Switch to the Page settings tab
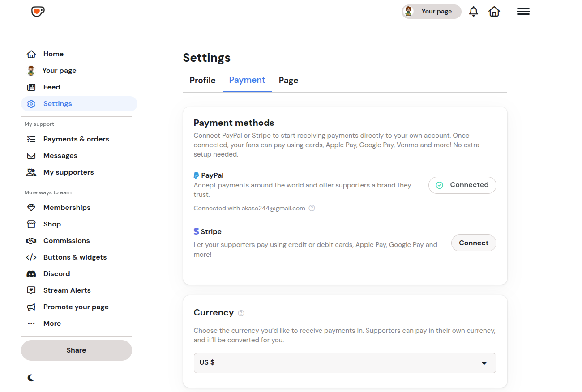 (288, 81)
